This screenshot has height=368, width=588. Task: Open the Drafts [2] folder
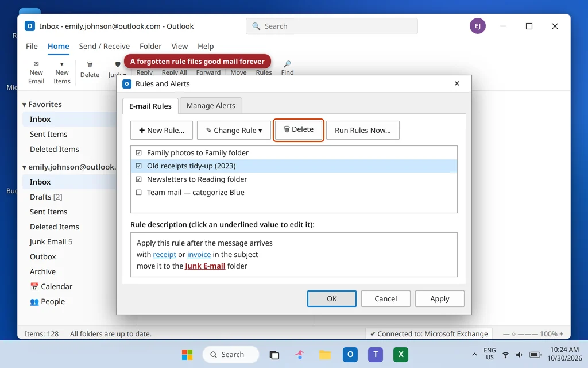[x=69, y=197]
